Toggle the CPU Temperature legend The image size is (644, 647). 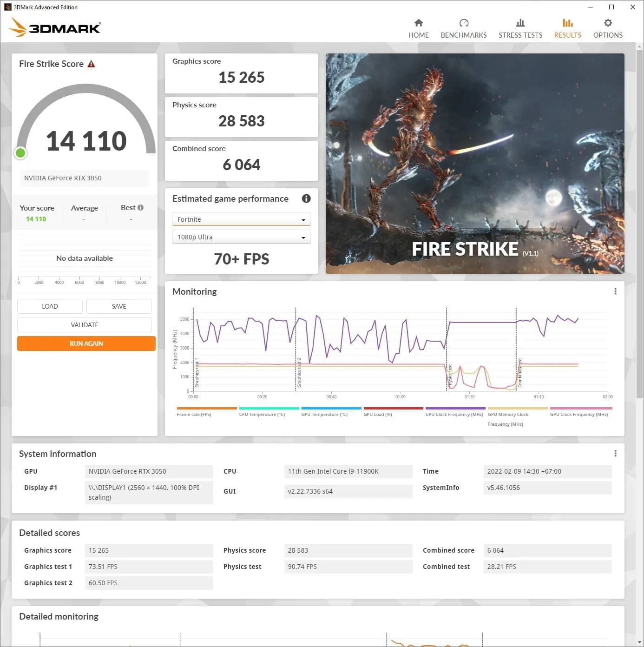point(269,412)
